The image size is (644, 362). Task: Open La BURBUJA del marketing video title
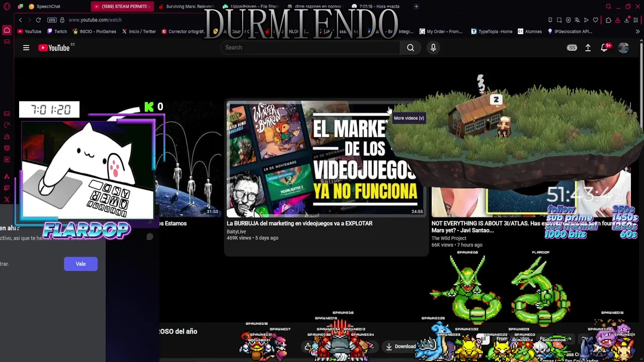click(299, 223)
